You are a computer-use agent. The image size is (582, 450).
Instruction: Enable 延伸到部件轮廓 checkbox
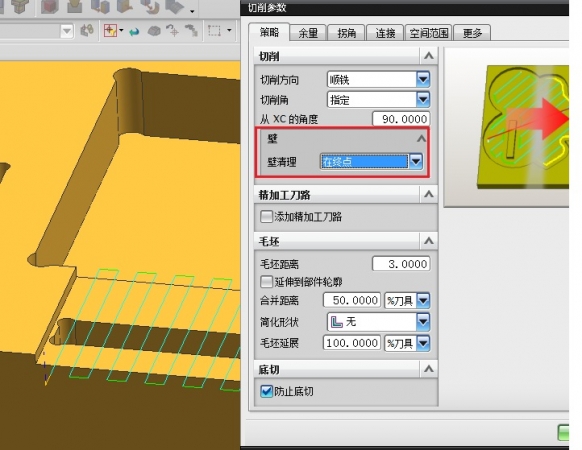266,282
